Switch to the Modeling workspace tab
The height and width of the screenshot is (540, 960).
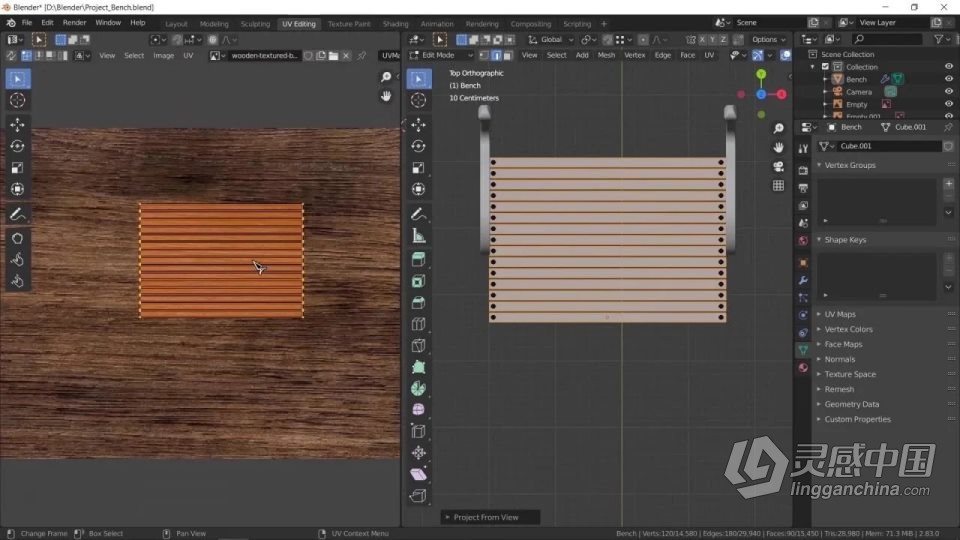point(214,24)
